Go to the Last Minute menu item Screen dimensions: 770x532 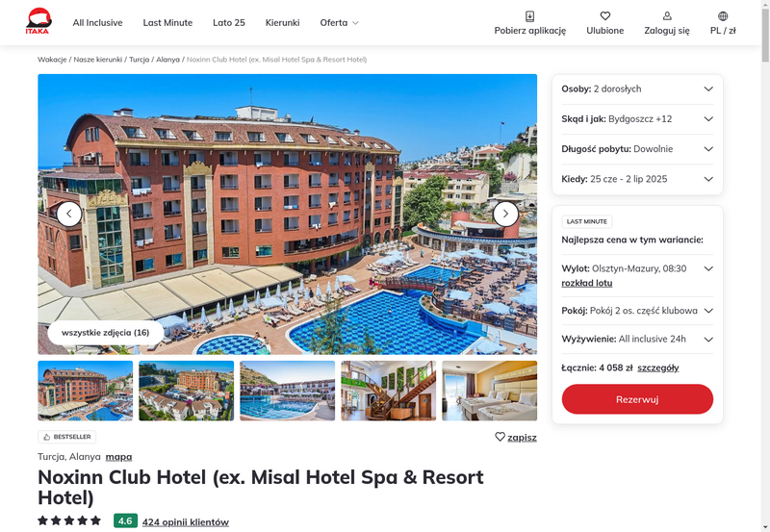pyautogui.click(x=167, y=22)
